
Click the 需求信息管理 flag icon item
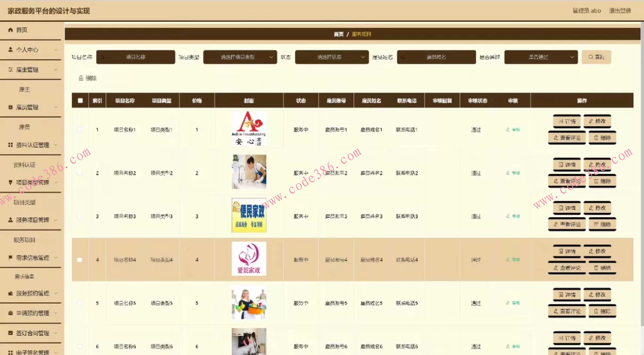point(30,258)
